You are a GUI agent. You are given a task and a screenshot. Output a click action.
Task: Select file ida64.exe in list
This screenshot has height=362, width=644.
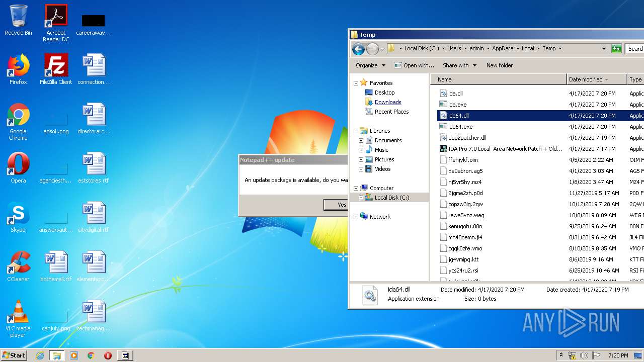pos(460,127)
